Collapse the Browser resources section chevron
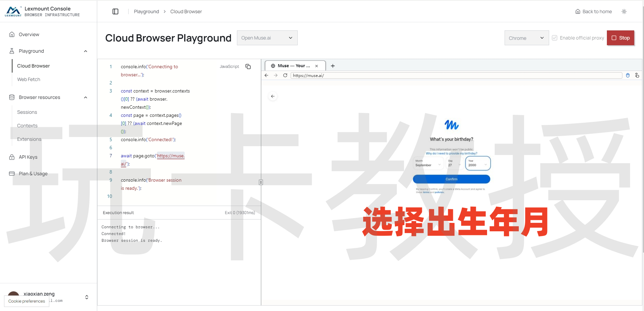This screenshot has width=644, height=311. pyautogui.click(x=85, y=98)
